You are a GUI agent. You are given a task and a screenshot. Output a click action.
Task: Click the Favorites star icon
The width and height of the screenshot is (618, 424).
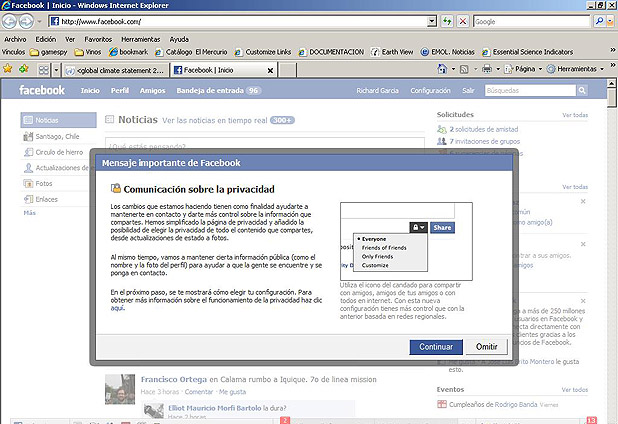click(x=8, y=69)
